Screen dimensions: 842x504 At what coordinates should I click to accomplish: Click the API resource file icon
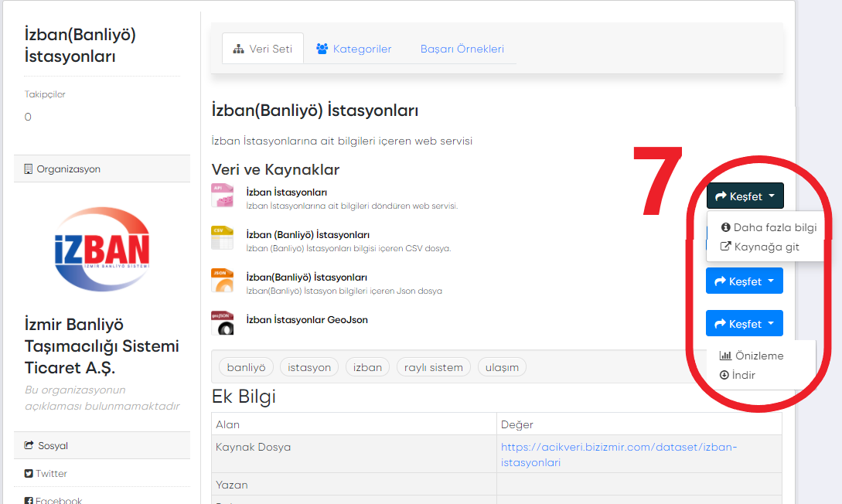point(222,196)
